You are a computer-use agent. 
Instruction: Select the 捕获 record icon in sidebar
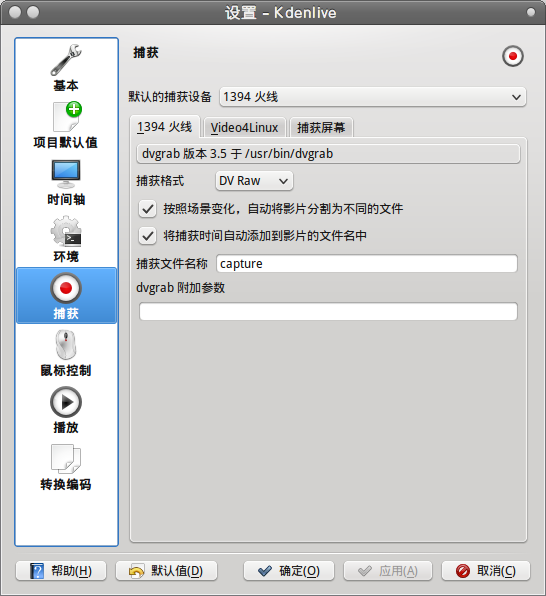(66, 296)
